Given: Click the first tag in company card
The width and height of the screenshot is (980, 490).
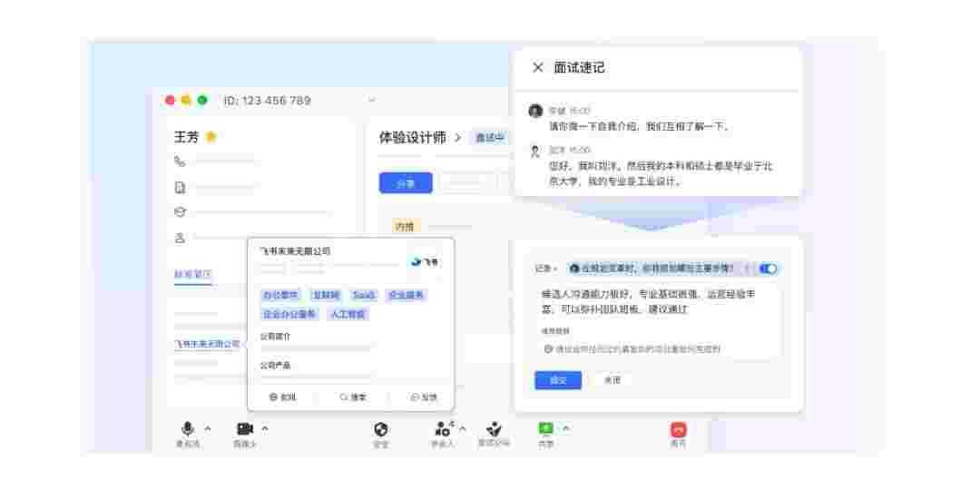Looking at the screenshot, I should pyautogui.click(x=281, y=295).
